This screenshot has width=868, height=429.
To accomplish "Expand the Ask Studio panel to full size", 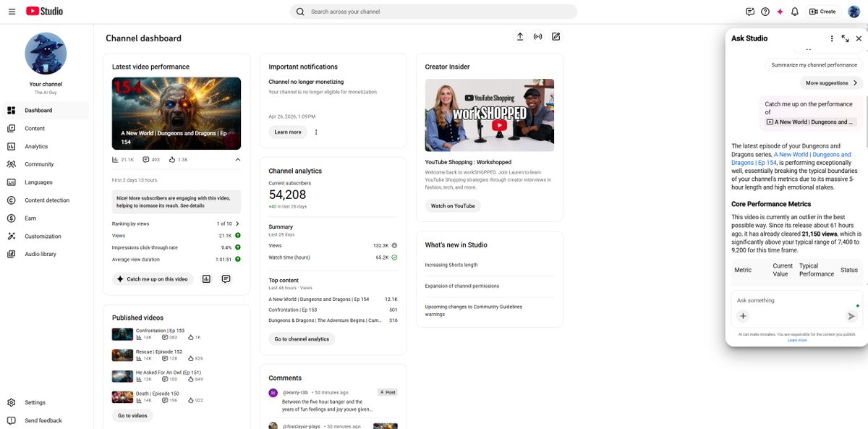I will point(845,38).
